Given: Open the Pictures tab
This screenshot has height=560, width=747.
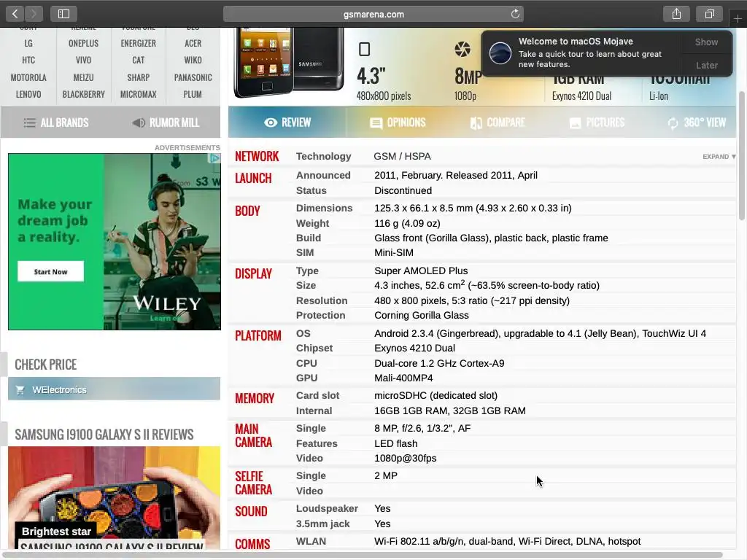Looking at the screenshot, I should pyautogui.click(x=597, y=122).
